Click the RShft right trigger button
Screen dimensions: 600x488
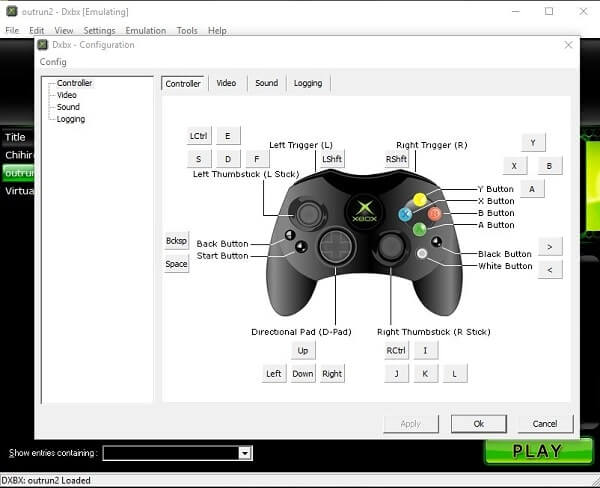(x=396, y=159)
